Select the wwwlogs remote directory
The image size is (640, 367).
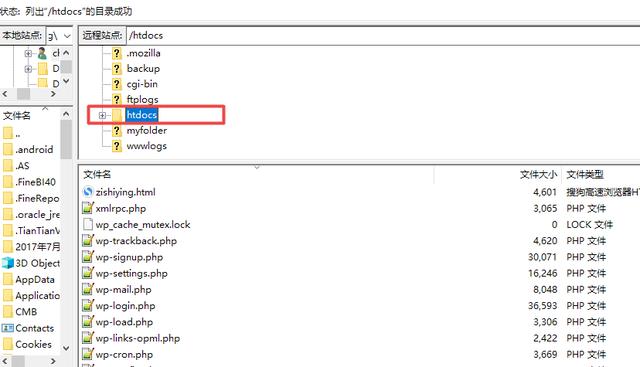tap(147, 146)
